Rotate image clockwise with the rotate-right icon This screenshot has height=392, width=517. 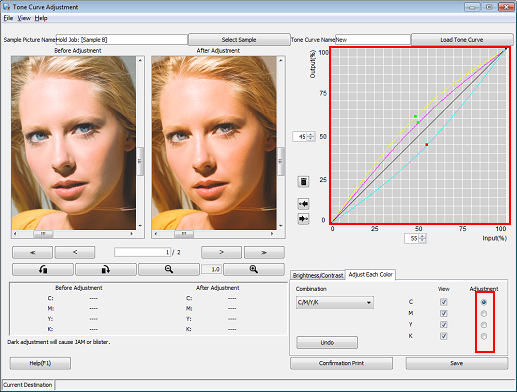[106, 269]
